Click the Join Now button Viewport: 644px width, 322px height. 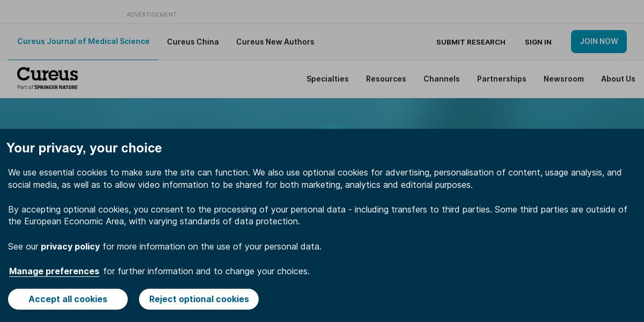coord(599,41)
